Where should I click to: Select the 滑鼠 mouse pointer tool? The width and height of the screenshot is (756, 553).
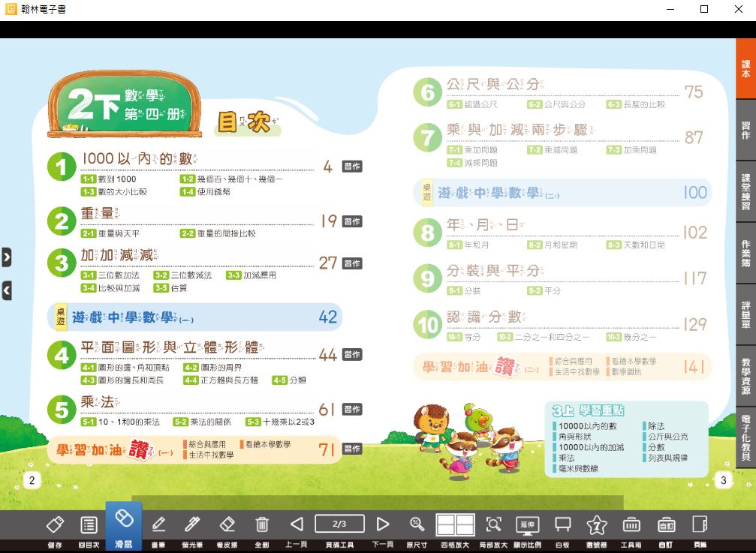pos(124,527)
